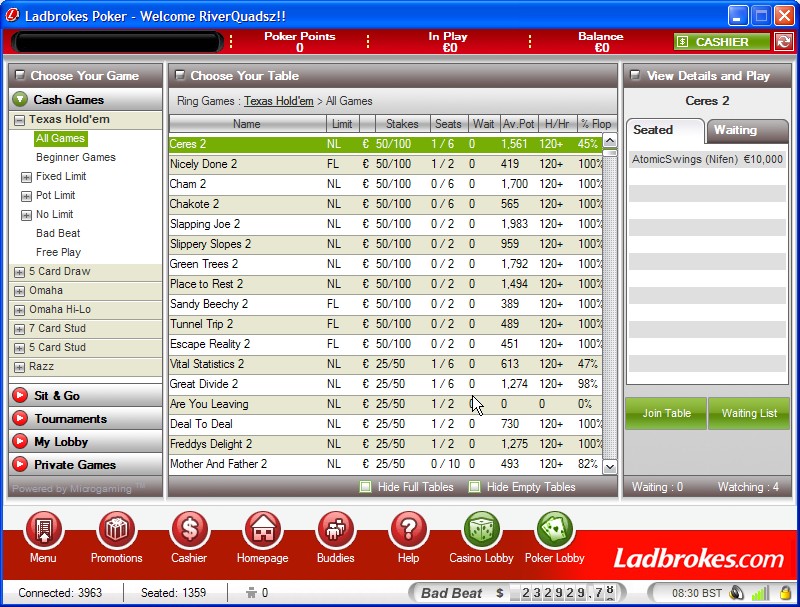Click the Ladbrokes logo in title bar
800x607 pixels.
(12, 15)
